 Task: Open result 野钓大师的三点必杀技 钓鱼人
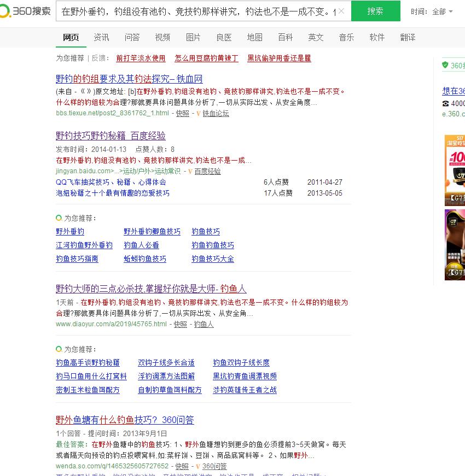click(x=151, y=289)
